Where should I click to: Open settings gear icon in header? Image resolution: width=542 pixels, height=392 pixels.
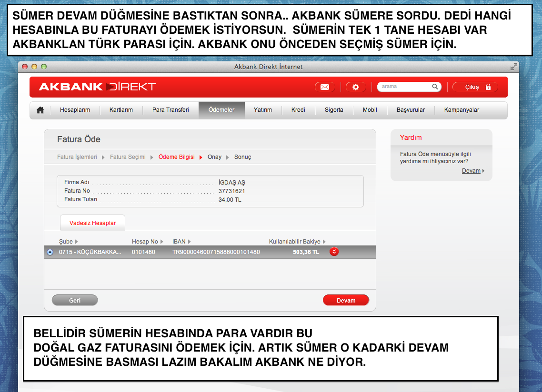pos(356,87)
